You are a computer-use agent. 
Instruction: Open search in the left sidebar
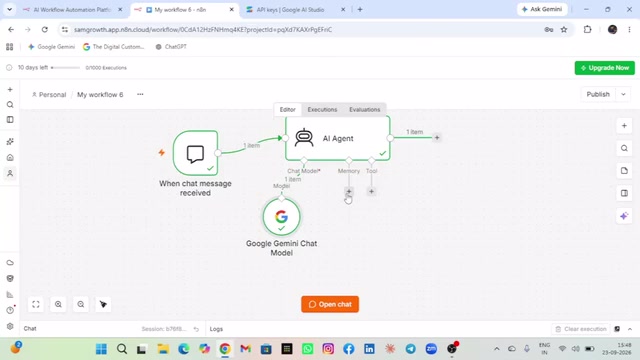tap(10, 105)
